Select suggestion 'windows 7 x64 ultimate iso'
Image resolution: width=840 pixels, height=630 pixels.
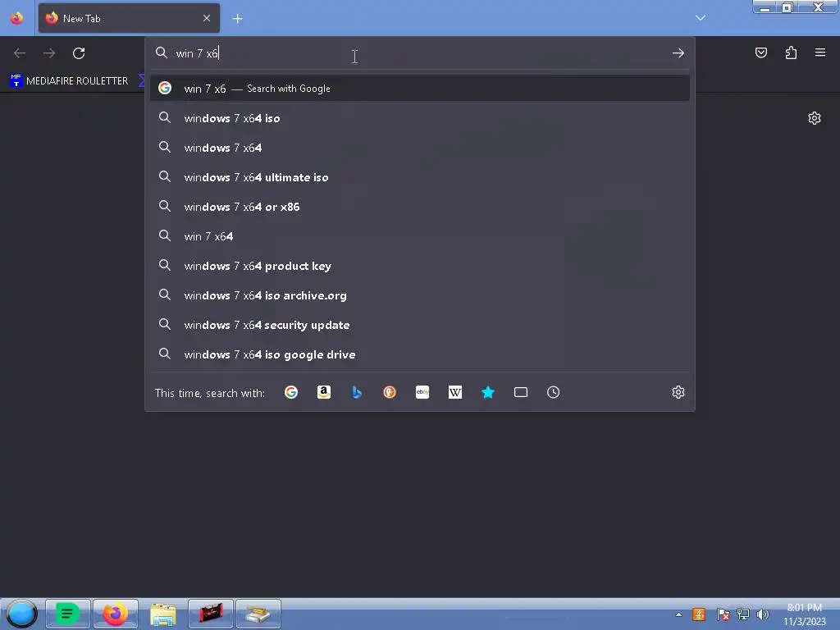(x=420, y=177)
